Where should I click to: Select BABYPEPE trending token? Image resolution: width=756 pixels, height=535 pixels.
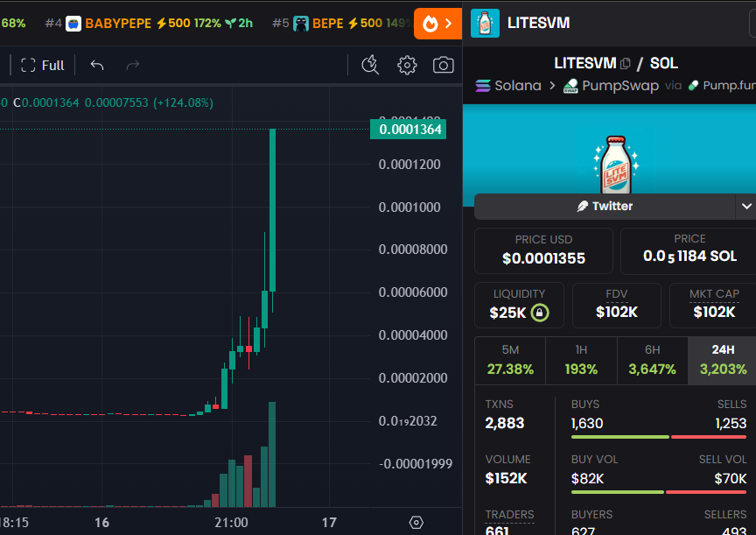[x=149, y=23]
